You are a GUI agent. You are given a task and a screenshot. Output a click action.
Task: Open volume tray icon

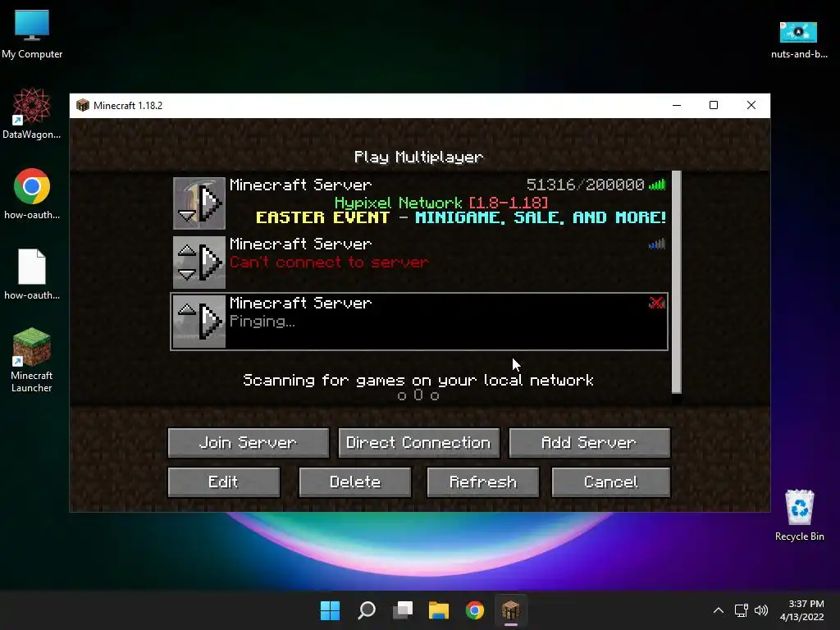761,610
